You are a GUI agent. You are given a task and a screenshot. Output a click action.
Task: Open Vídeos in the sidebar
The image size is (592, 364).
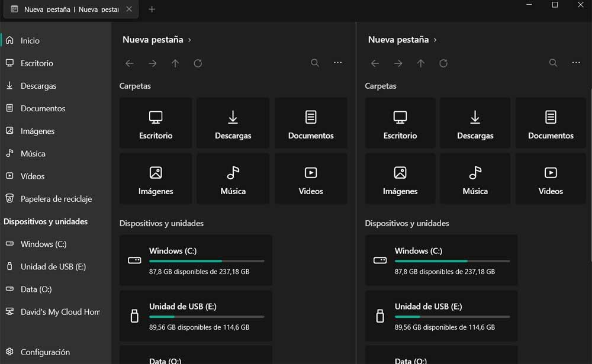(56, 176)
